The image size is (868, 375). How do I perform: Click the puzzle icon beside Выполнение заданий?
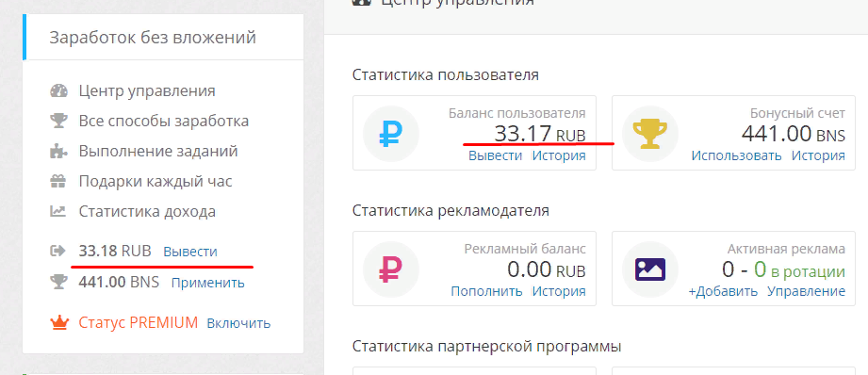coord(58,151)
